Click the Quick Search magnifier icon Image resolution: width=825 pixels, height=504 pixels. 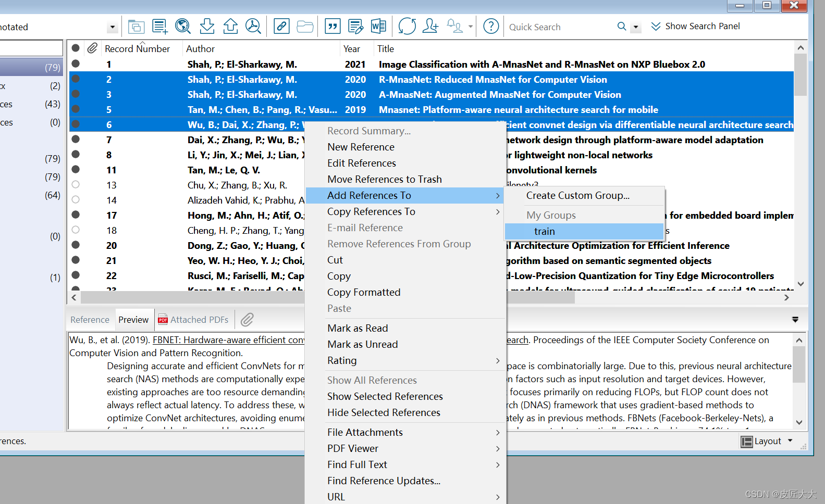click(621, 26)
